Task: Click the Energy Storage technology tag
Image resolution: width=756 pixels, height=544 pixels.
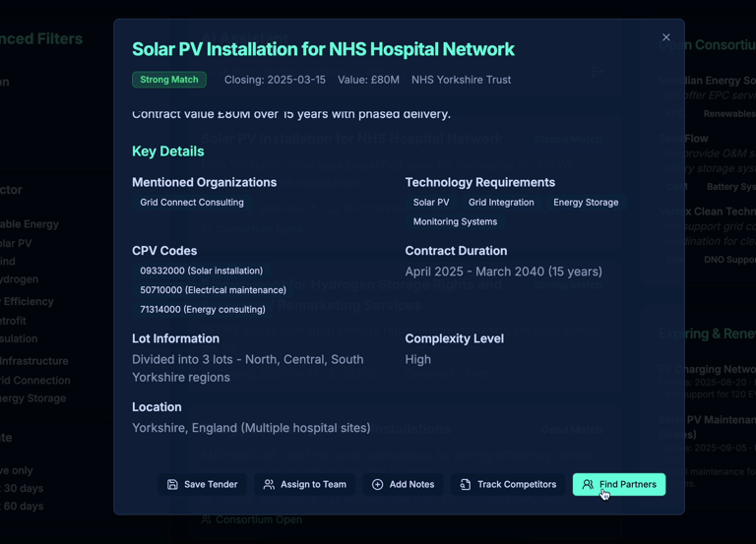Action: [x=586, y=203]
